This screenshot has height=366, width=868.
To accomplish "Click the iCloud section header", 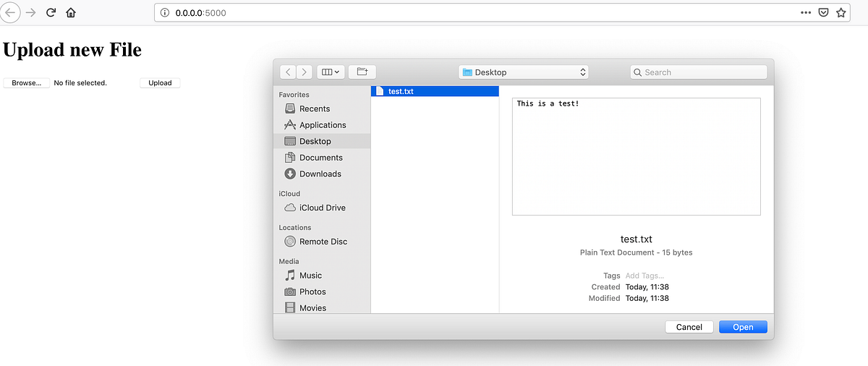I will pyautogui.click(x=289, y=194).
